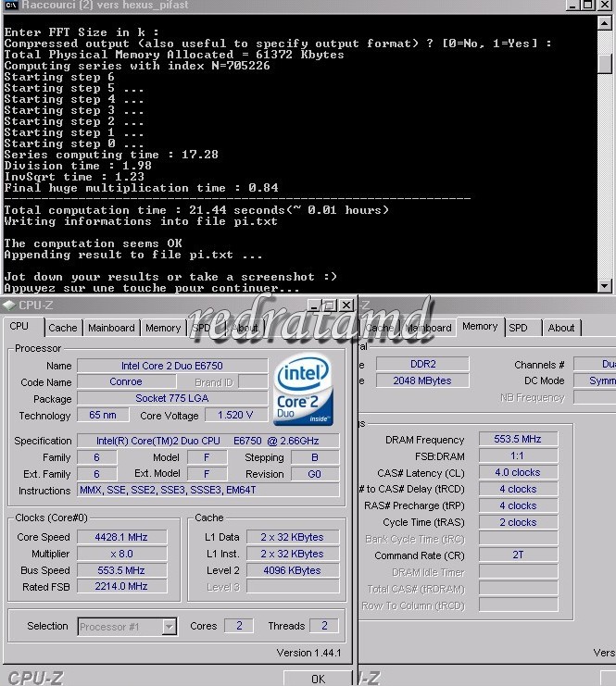Click the Cores value field
This screenshot has width=616, height=686.
coord(239,626)
